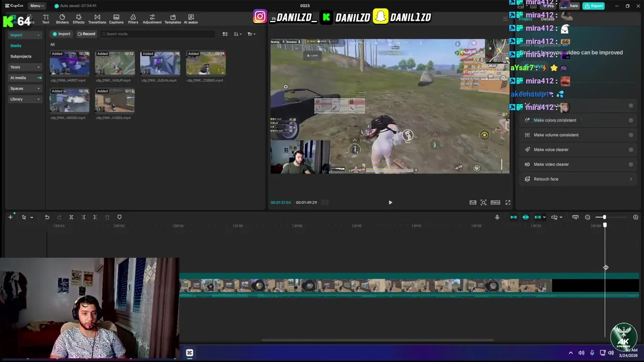Screen dimensions: 644x362
Task: Focus the Search media field
Action: pos(158,34)
